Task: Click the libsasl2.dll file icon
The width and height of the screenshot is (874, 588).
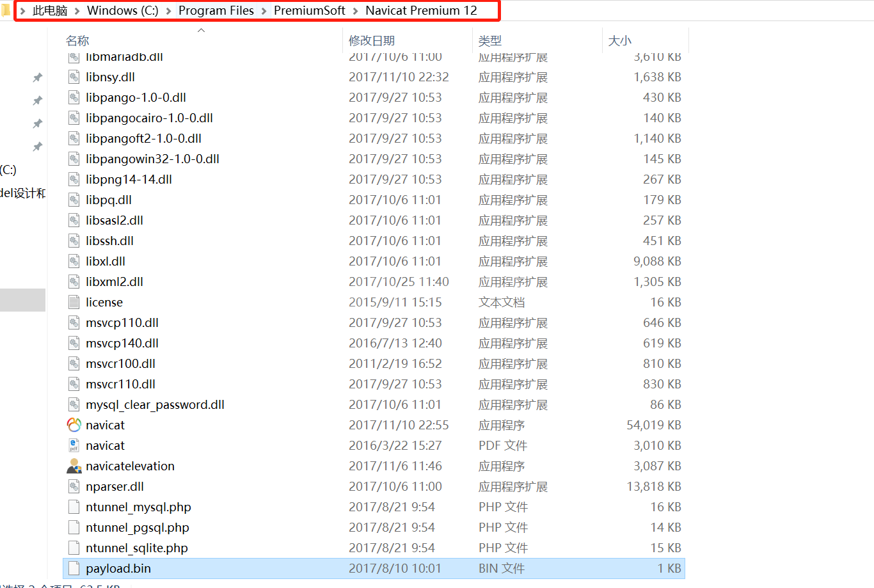Action: click(x=74, y=220)
